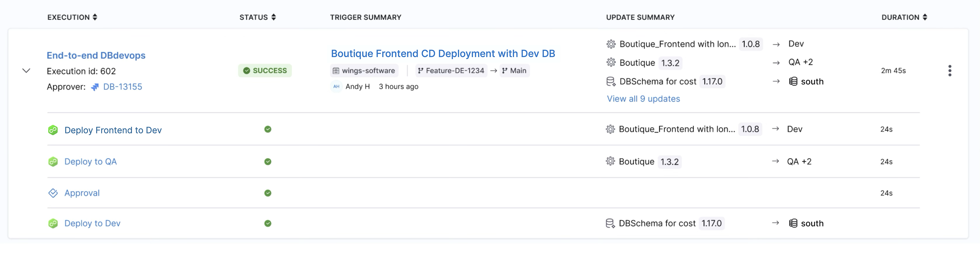Click the Approval stage success checkmark
This screenshot has height=261, width=980.
[268, 193]
